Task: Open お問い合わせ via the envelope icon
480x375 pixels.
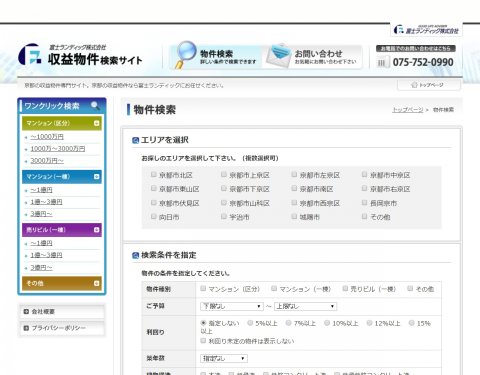Action: (279, 56)
